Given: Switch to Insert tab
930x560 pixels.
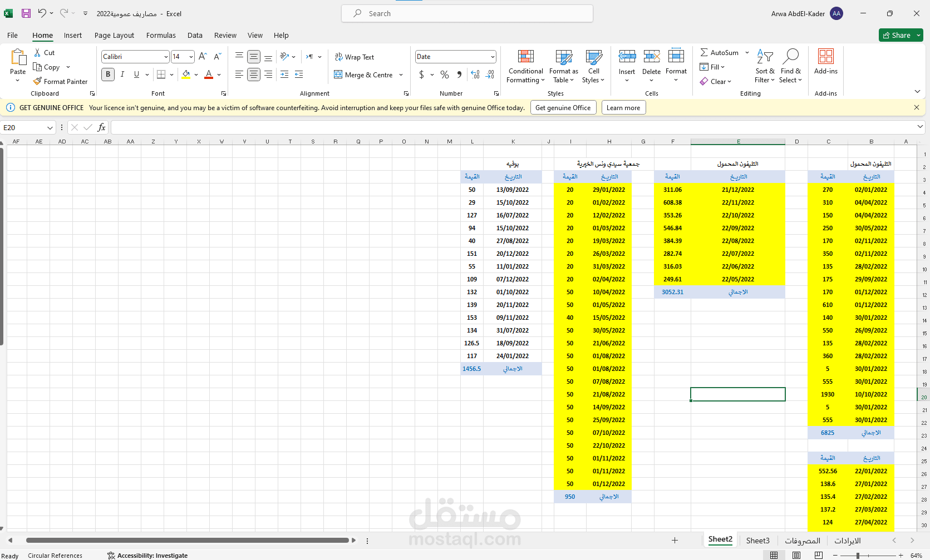Looking at the screenshot, I should pos(73,35).
